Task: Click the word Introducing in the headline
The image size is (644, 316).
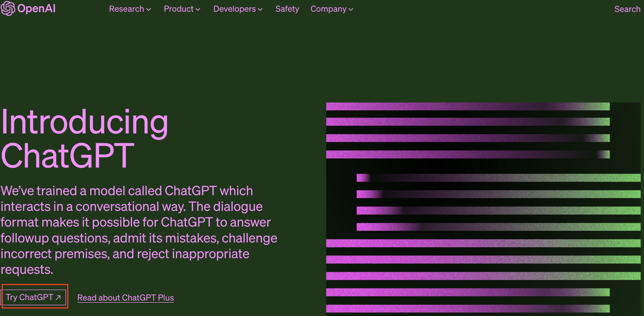Action: pyautogui.click(x=85, y=122)
